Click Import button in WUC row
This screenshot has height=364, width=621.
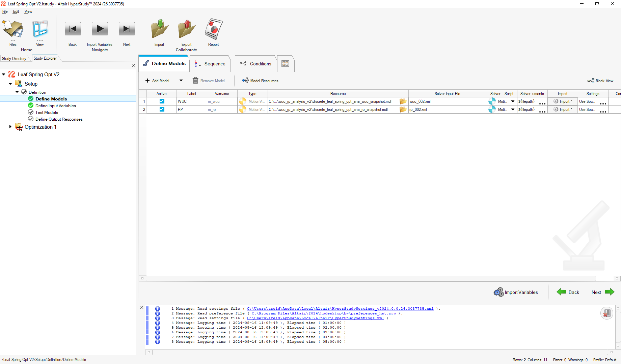pyautogui.click(x=563, y=101)
